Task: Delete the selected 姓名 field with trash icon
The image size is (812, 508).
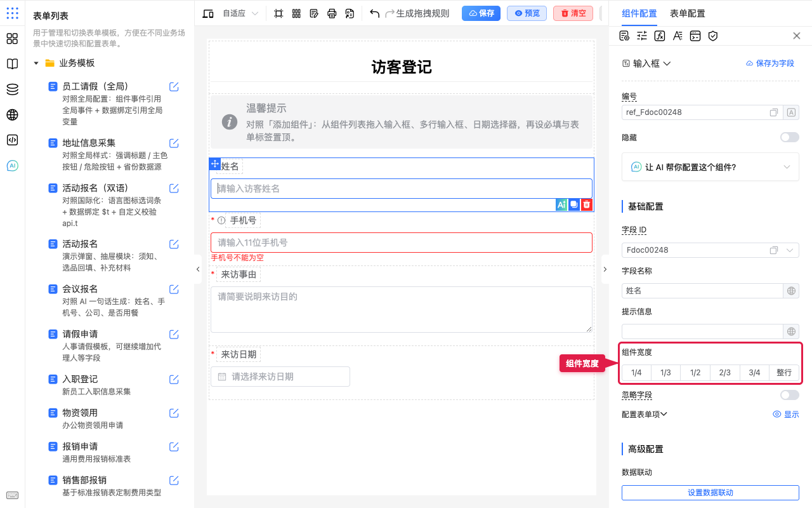Action: (587, 204)
